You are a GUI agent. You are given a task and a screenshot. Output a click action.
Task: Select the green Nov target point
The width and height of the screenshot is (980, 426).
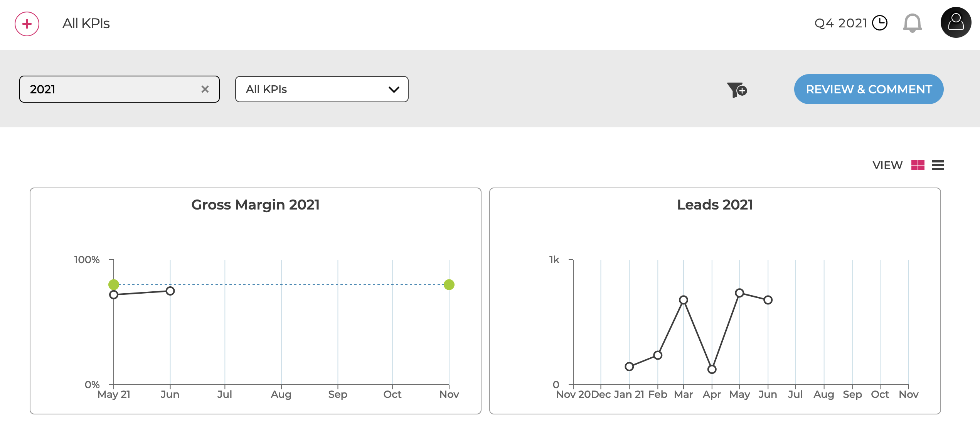point(449,285)
